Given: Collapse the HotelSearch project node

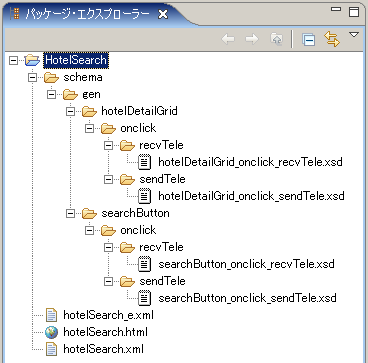Looking at the screenshot, I should (x=13, y=60).
